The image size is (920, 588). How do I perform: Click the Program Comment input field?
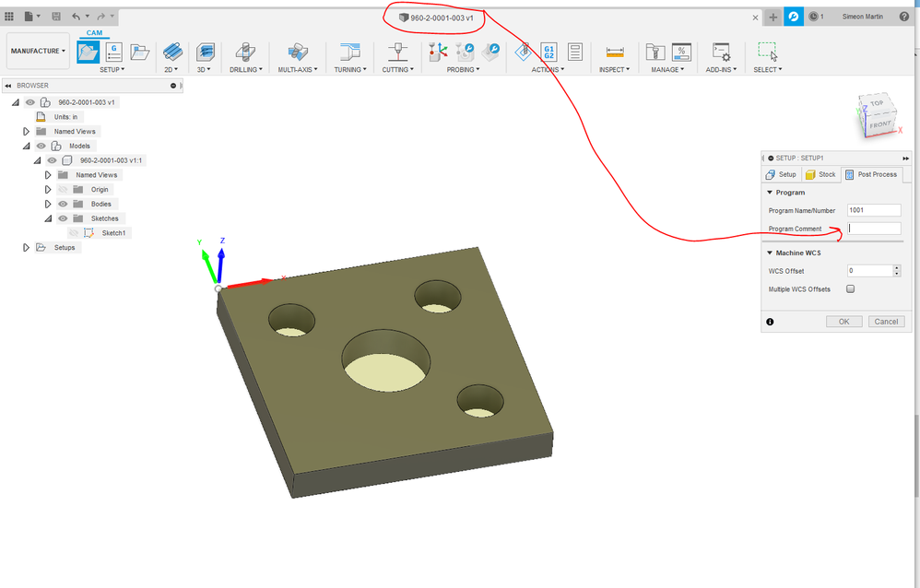click(x=874, y=229)
